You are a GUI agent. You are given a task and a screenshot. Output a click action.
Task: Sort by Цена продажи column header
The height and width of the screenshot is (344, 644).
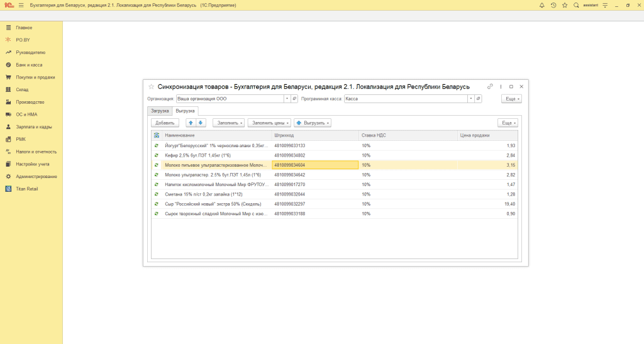click(487, 135)
